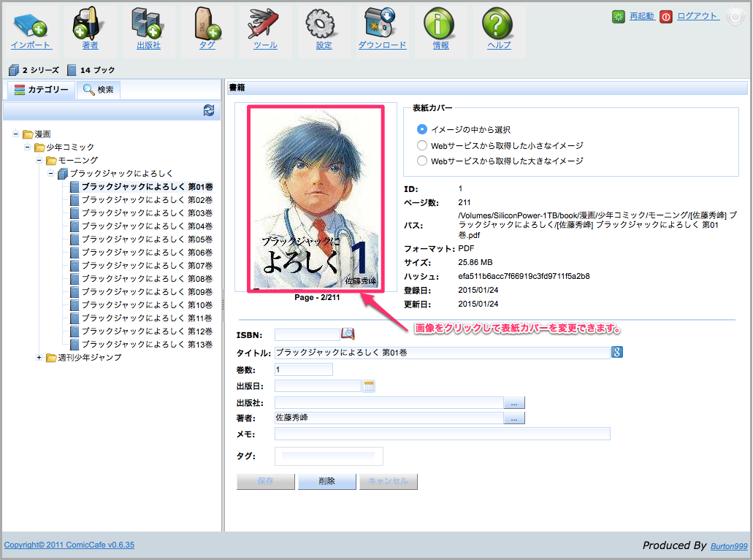The image size is (753, 560).
Task: Click the 再起動 link
Action: 641,16
